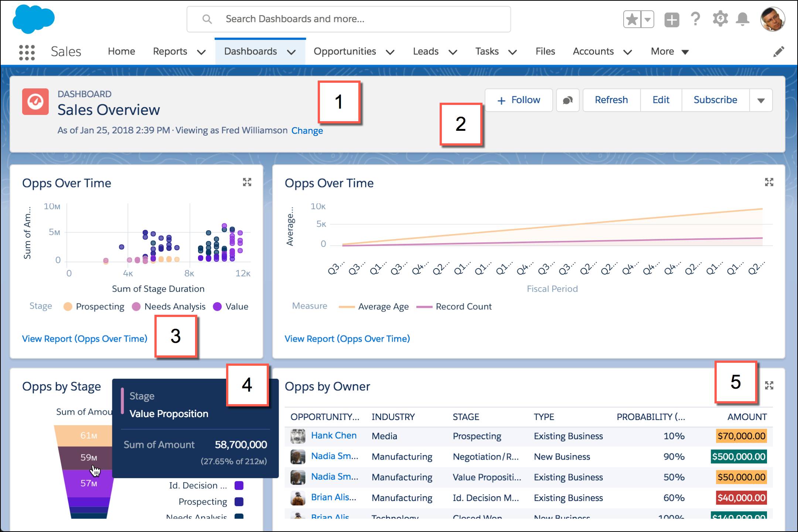This screenshot has height=532, width=798.
Task: Expand the Opportunities navigation dropdown
Action: click(x=389, y=52)
